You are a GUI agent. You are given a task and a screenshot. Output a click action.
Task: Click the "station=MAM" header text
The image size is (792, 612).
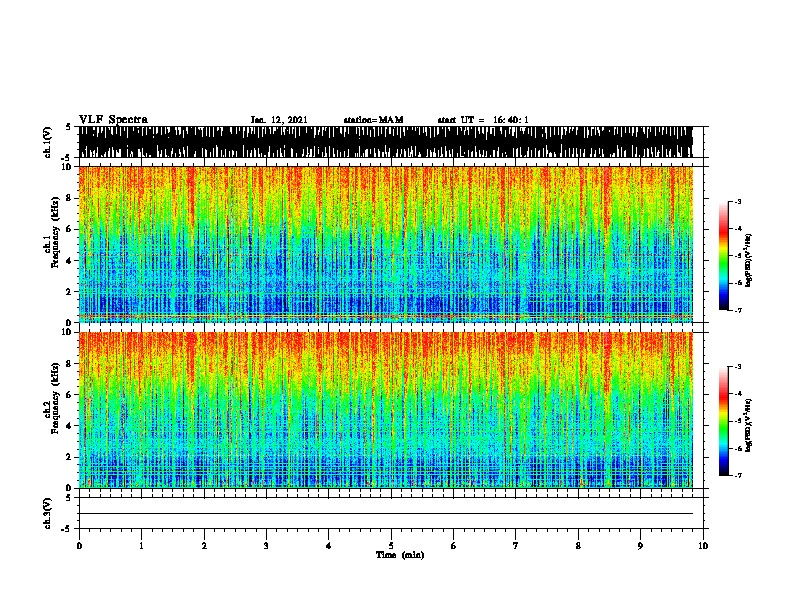click(x=373, y=120)
